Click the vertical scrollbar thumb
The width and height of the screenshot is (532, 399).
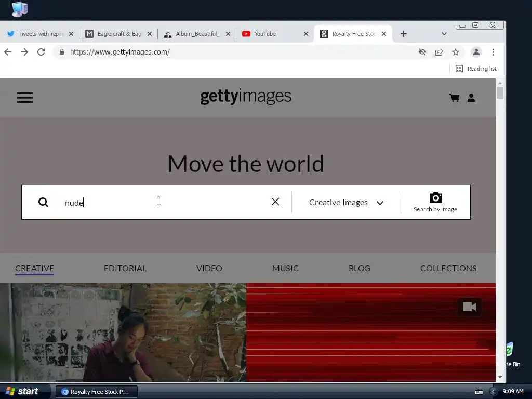pyautogui.click(x=500, y=92)
